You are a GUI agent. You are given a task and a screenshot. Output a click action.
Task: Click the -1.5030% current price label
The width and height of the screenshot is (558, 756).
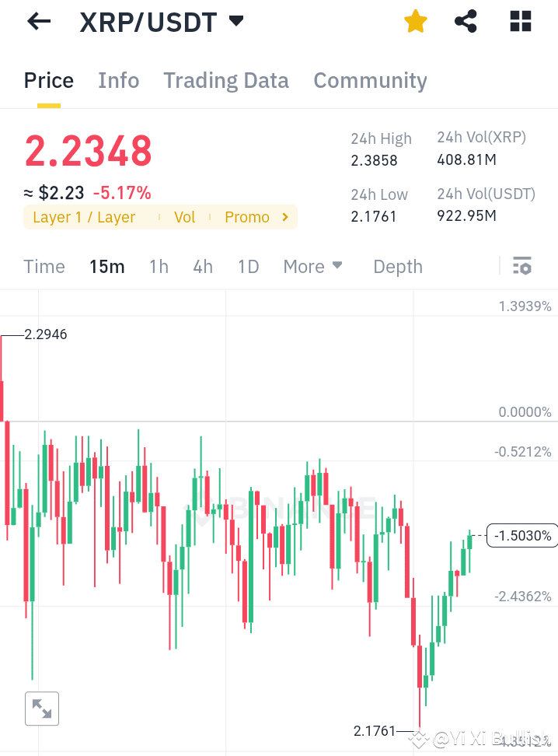(521, 535)
